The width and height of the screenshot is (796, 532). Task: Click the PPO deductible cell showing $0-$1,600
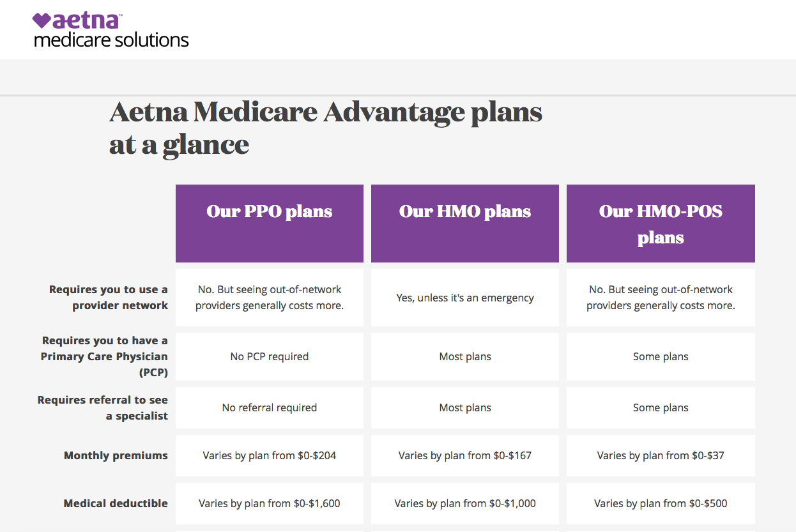pos(269,503)
